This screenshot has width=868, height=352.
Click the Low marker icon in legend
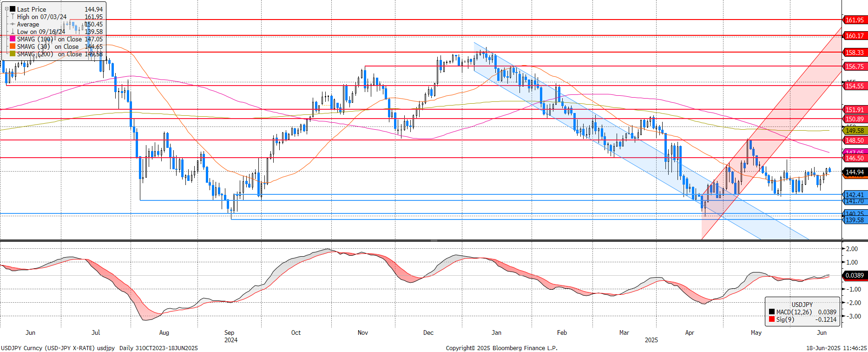13,32
